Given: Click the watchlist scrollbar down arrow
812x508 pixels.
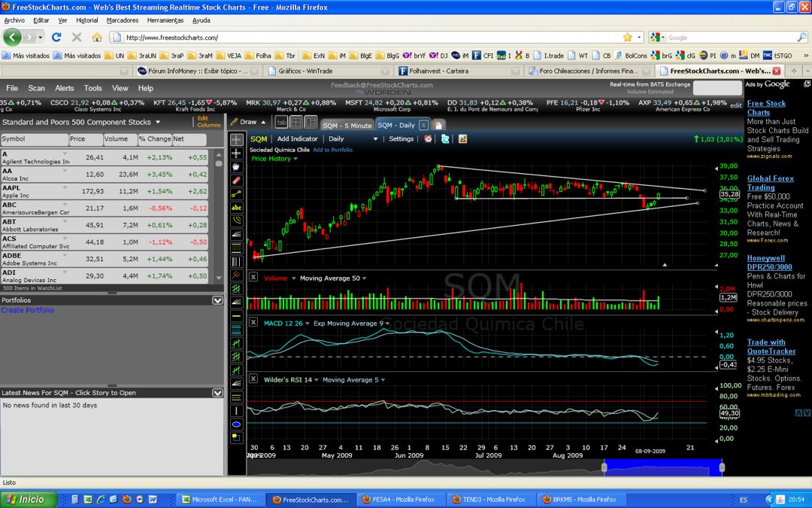Looking at the screenshot, I should coord(219,278).
